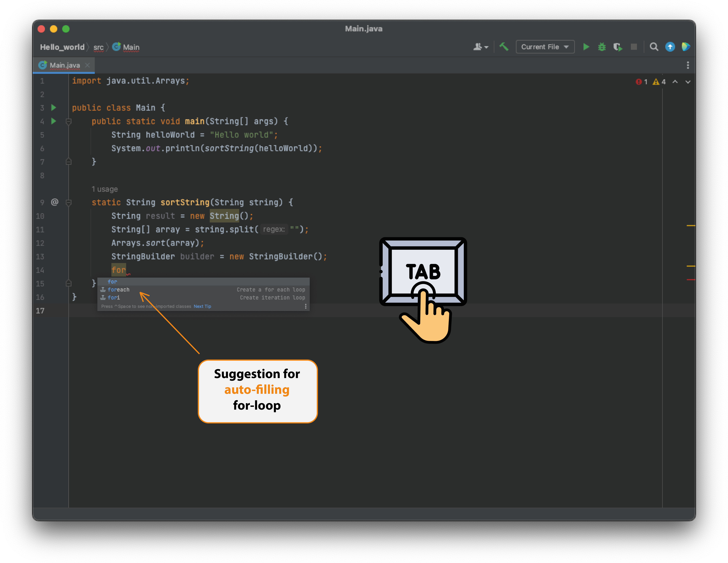Click line number 17 in the gutter

(x=40, y=311)
